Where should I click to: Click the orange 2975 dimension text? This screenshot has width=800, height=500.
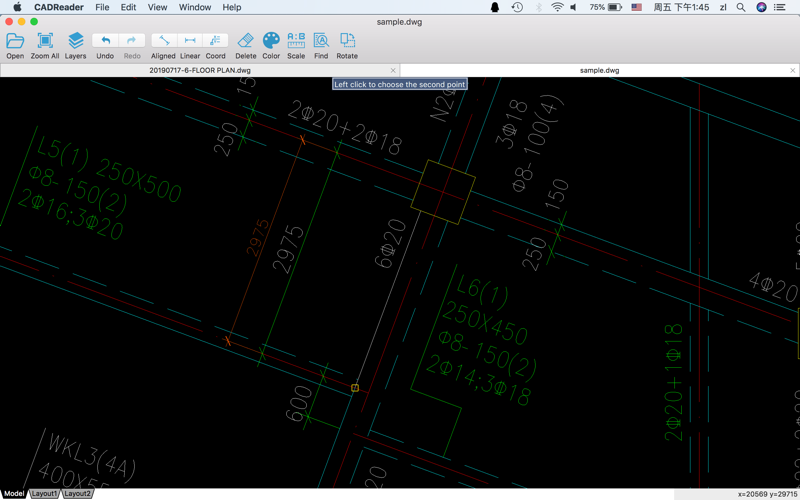tap(258, 238)
